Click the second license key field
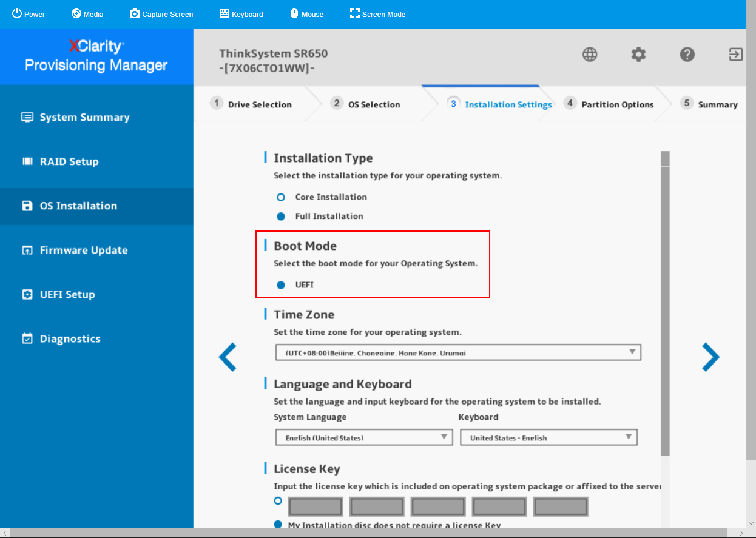The image size is (756, 538). coord(377,506)
